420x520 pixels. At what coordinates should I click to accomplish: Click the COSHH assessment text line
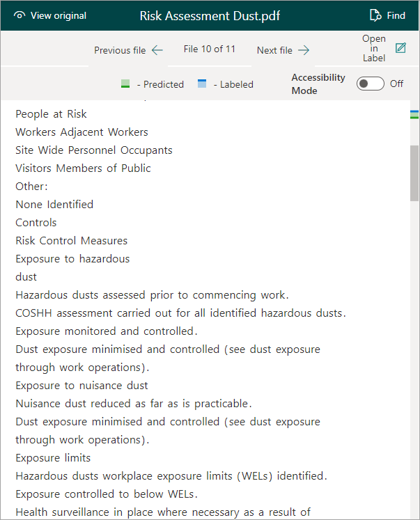coord(180,313)
